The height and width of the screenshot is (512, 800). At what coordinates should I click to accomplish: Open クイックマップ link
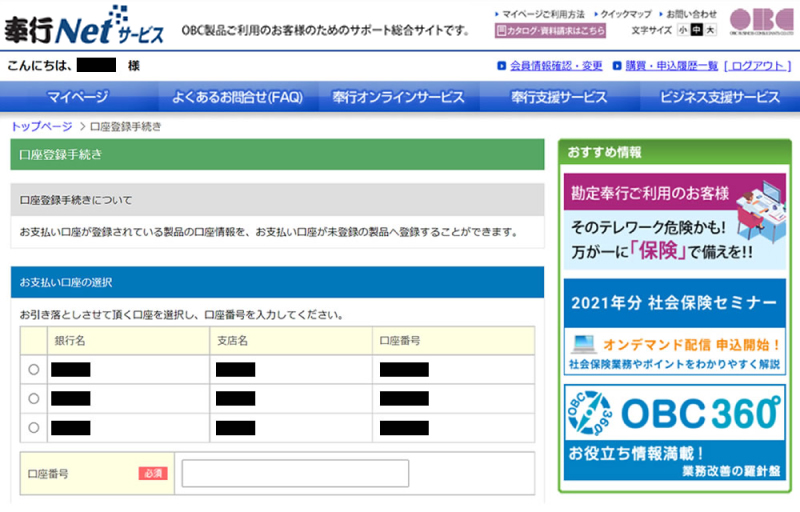point(626,14)
